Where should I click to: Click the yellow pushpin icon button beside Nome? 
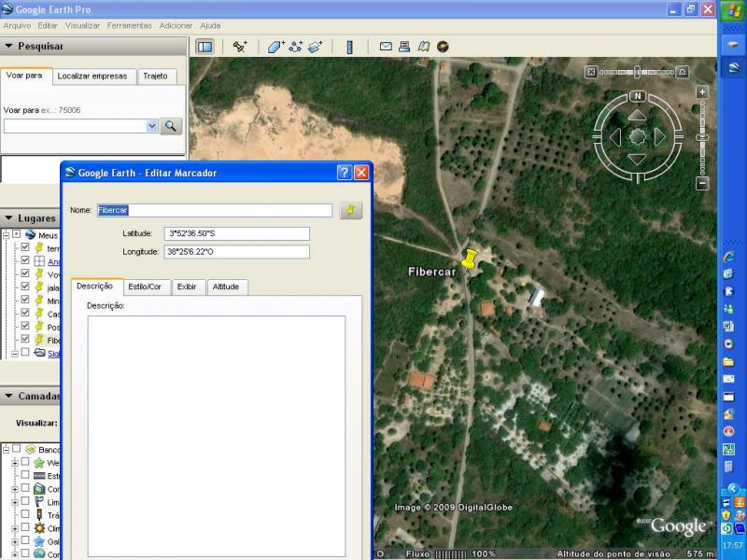click(x=351, y=210)
